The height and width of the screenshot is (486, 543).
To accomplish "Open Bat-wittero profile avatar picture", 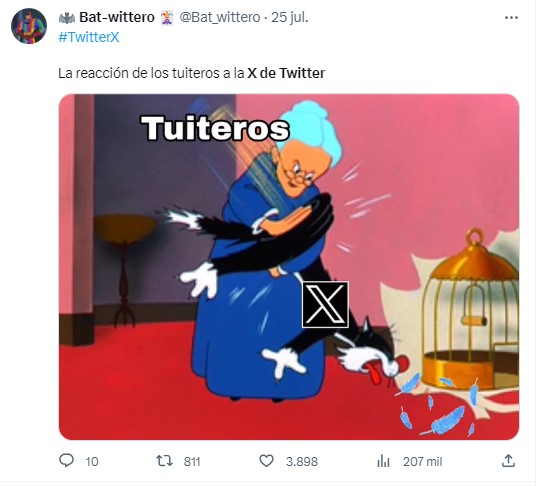I will click(29, 26).
